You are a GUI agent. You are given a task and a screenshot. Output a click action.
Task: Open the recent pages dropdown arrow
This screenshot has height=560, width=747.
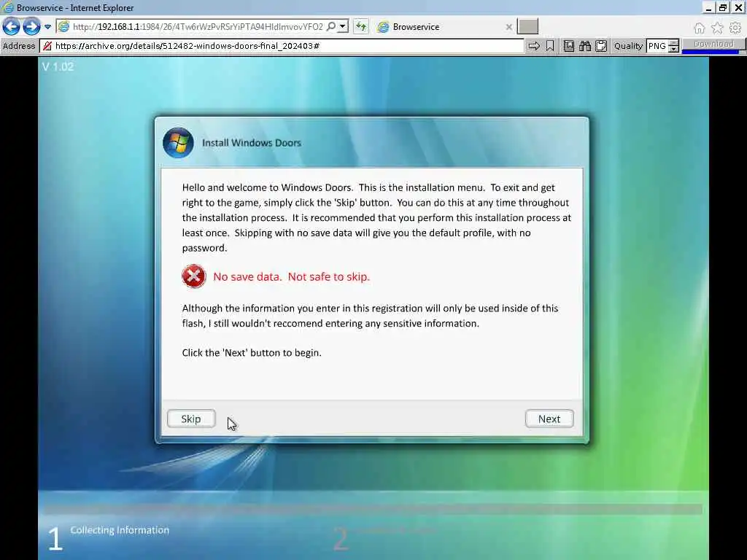click(47, 27)
